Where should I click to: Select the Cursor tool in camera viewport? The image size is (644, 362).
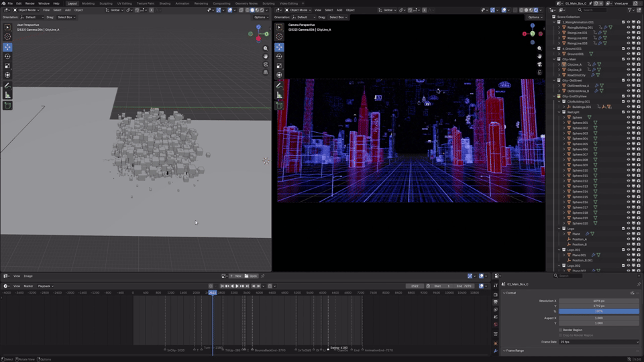pos(279,36)
